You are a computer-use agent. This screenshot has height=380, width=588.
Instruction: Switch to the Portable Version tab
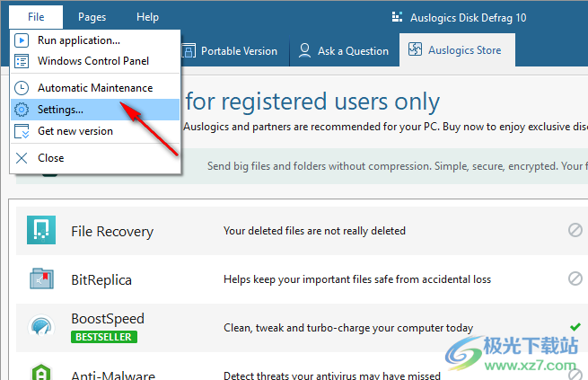pos(234,50)
